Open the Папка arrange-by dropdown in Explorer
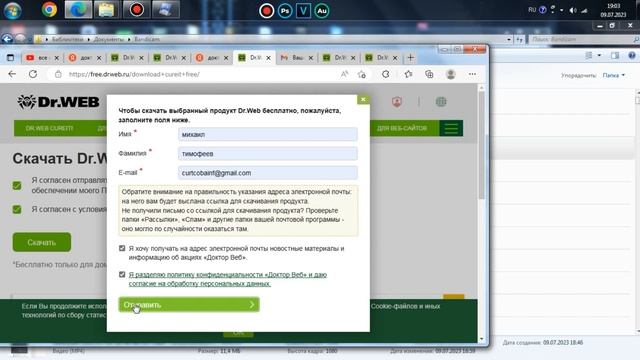The image size is (640, 360). [x=613, y=75]
